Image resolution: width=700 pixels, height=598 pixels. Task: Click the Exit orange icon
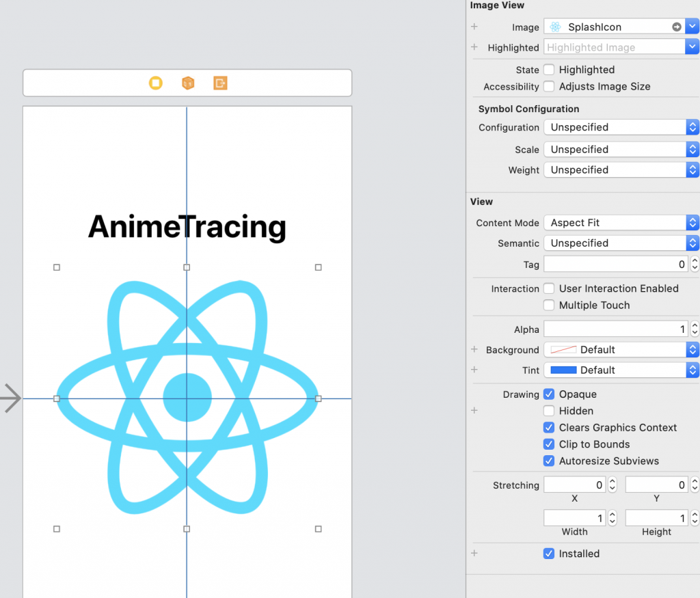(221, 83)
